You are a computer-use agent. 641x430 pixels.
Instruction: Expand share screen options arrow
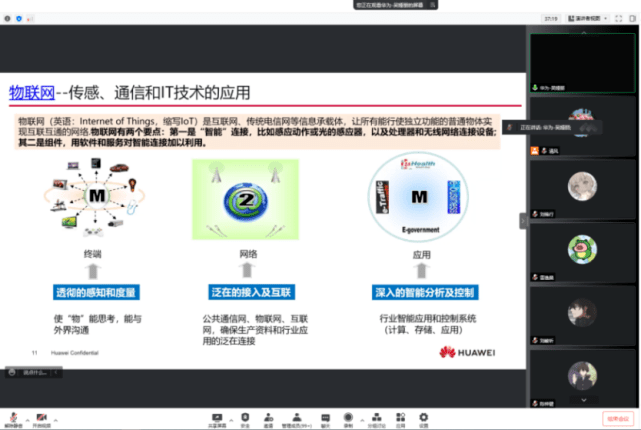(231, 420)
